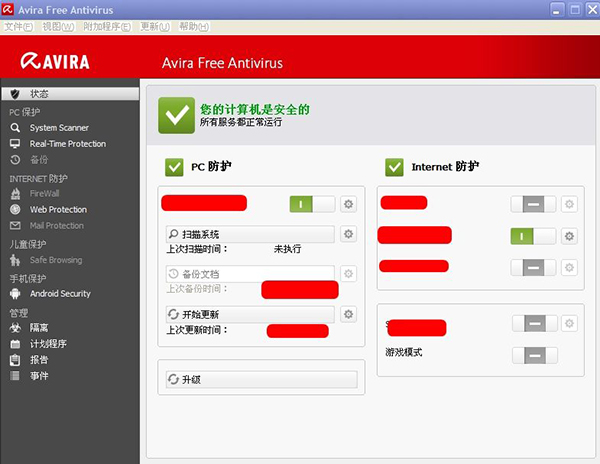Open gear for second Internet protection row
Image resolution: width=600 pixels, height=464 pixels.
[569, 236]
